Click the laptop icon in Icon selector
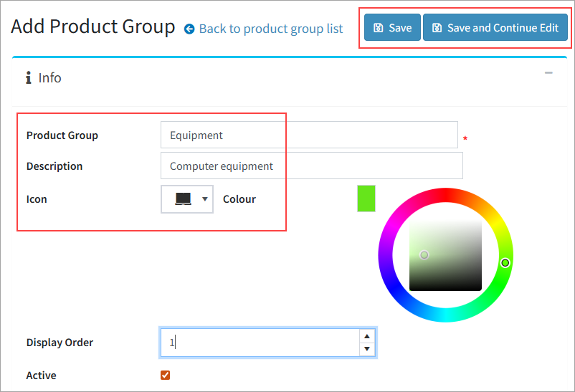This screenshot has width=575, height=392. click(184, 199)
